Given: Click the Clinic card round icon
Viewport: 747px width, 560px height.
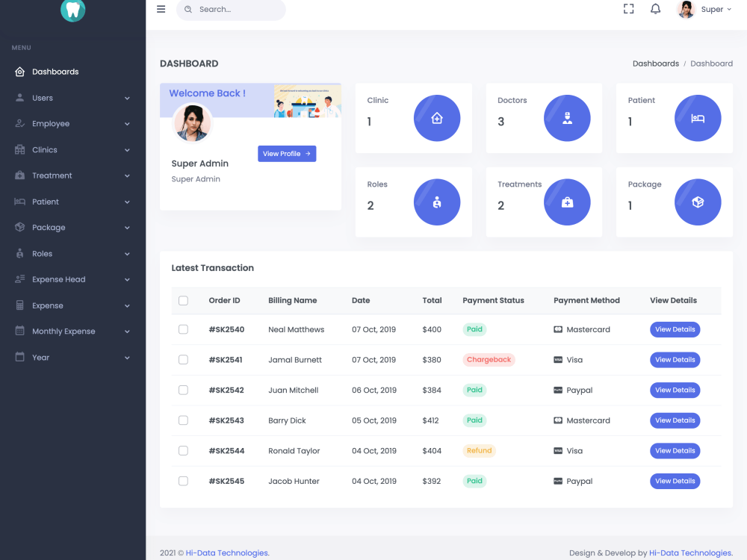Looking at the screenshot, I should pyautogui.click(x=437, y=118).
